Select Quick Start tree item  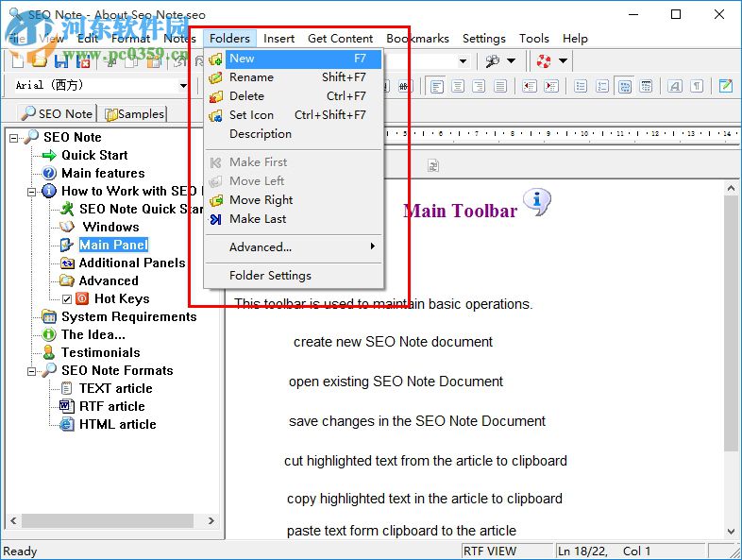click(94, 155)
